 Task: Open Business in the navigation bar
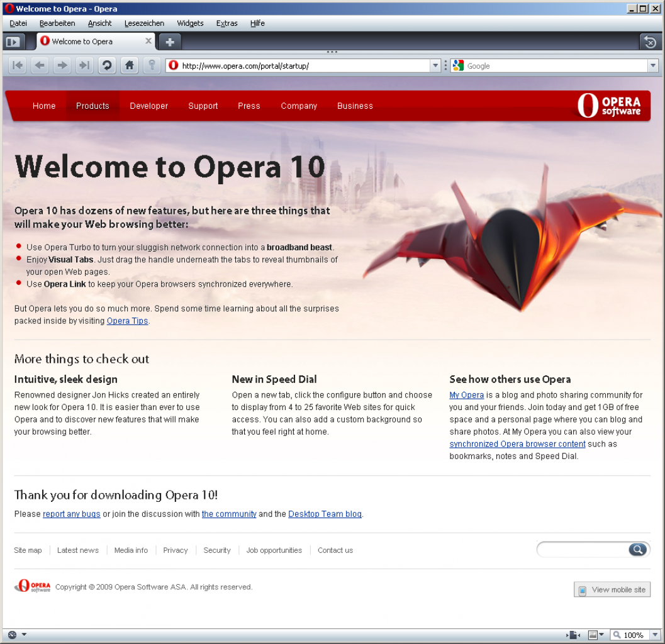[355, 106]
